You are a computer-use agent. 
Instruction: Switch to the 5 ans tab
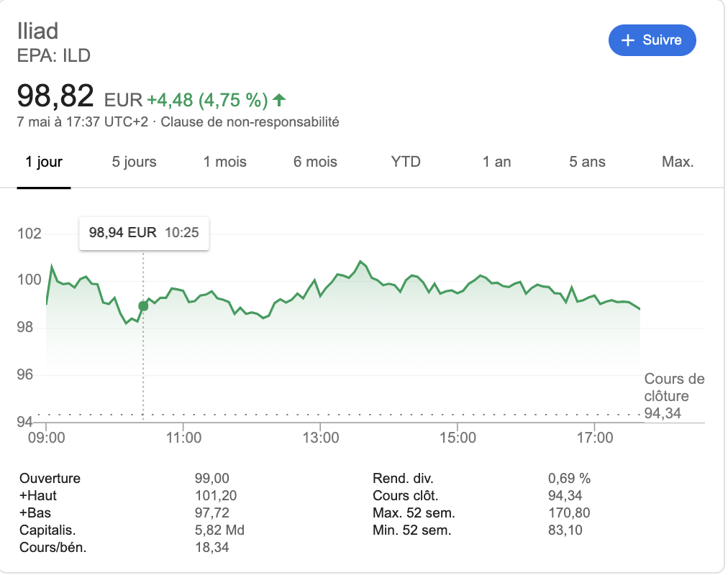point(587,162)
